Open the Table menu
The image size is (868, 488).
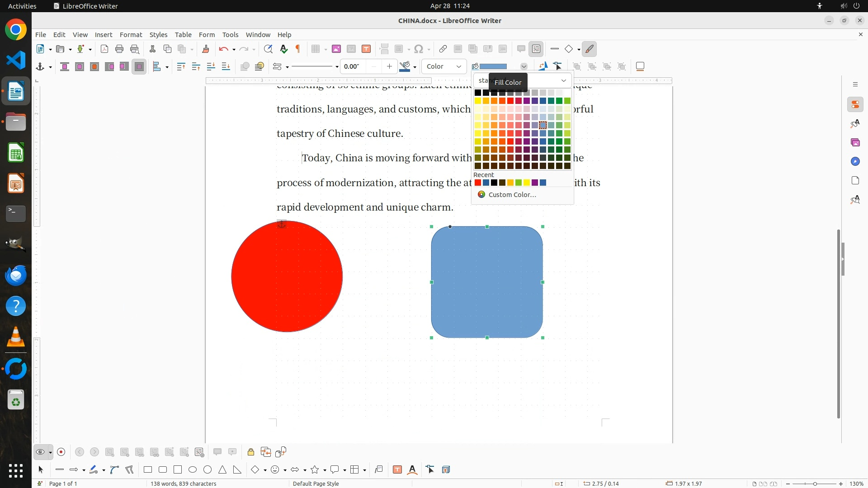(183, 35)
